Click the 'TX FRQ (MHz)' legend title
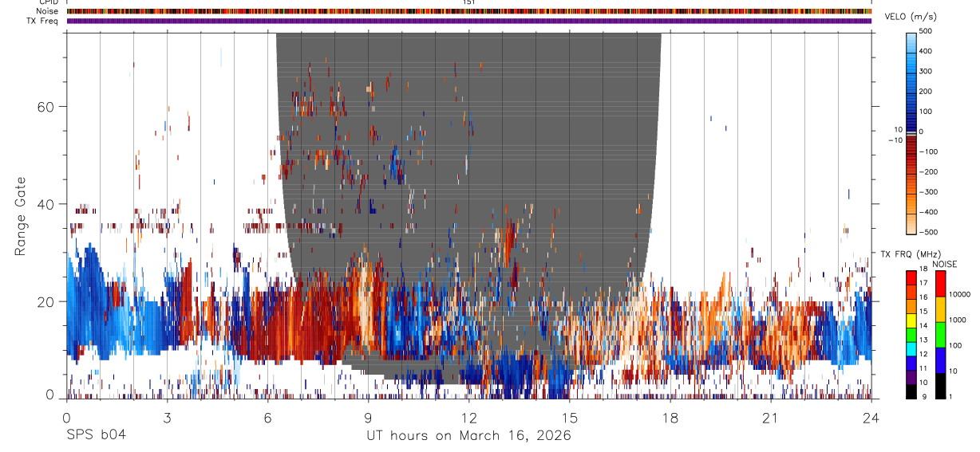The height and width of the screenshot is (452, 980). click(911, 254)
